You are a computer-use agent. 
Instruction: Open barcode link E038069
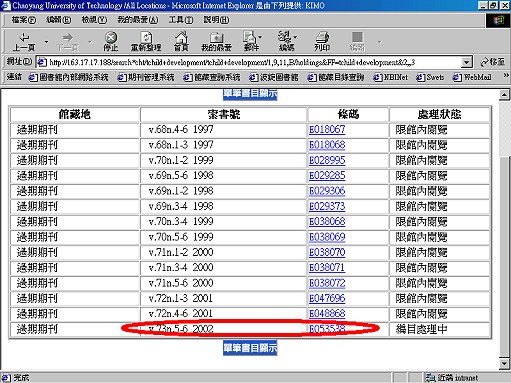tap(327, 237)
